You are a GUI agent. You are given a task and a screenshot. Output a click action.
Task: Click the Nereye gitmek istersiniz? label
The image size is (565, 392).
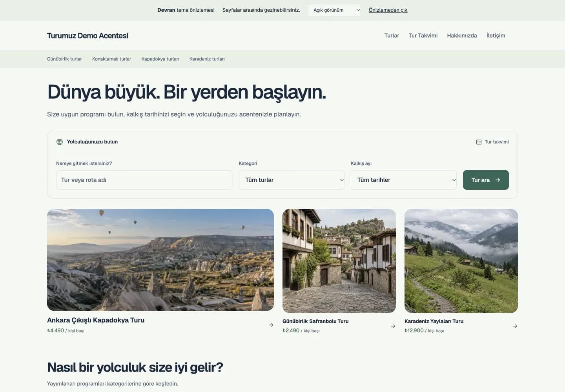tap(84, 163)
